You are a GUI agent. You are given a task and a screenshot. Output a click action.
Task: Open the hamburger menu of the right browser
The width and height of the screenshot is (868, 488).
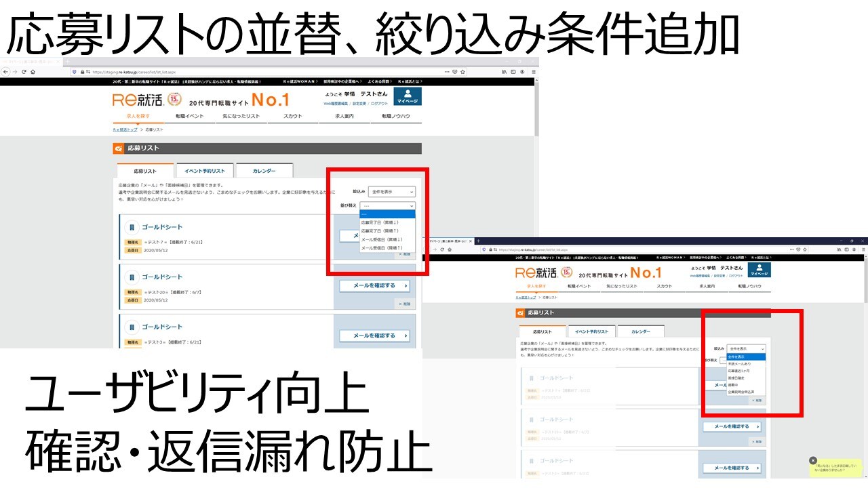click(x=862, y=249)
